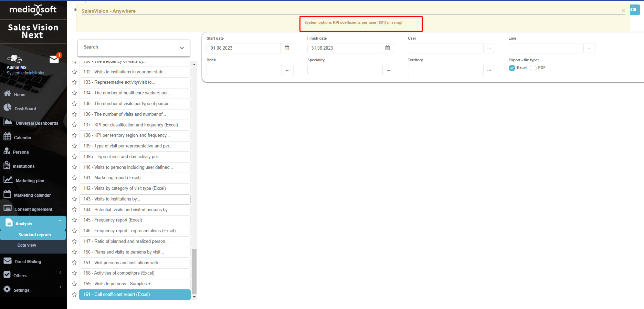
Task: Click the Marketing plan chart icon
Action: click(8, 180)
